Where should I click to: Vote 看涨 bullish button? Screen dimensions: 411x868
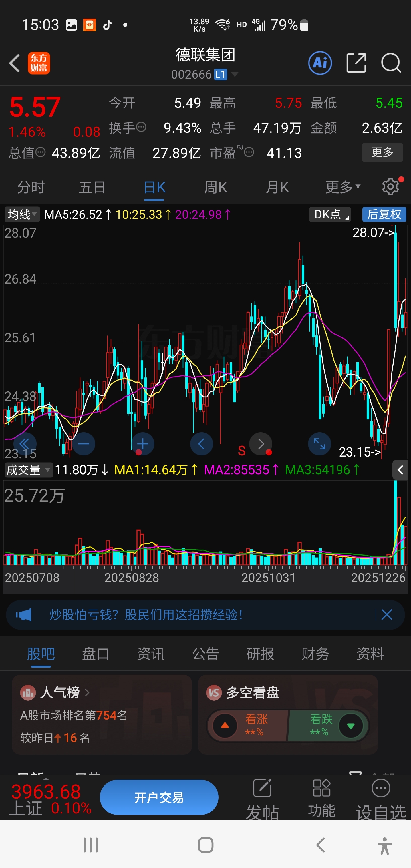tap(248, 725)
